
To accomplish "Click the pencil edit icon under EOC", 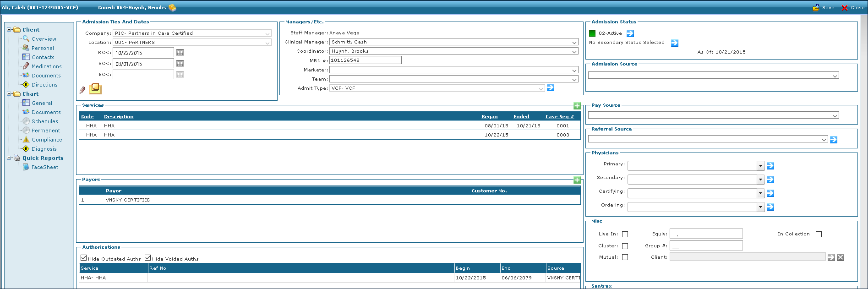I will point(82,90).
